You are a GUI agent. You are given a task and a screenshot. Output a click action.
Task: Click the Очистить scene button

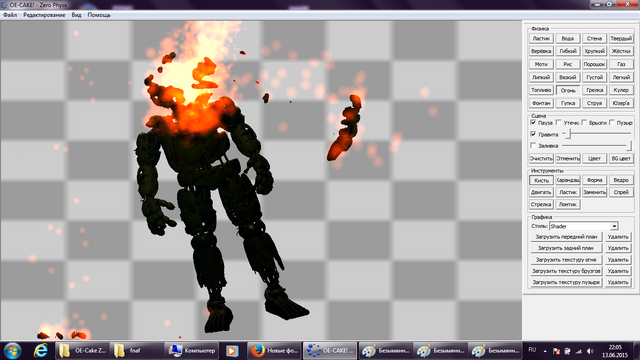[541, 158]
